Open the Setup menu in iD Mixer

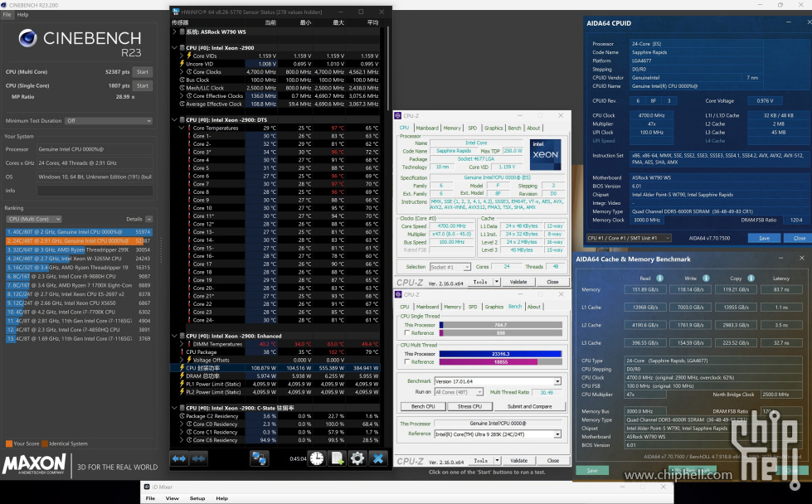coord(197,498)
